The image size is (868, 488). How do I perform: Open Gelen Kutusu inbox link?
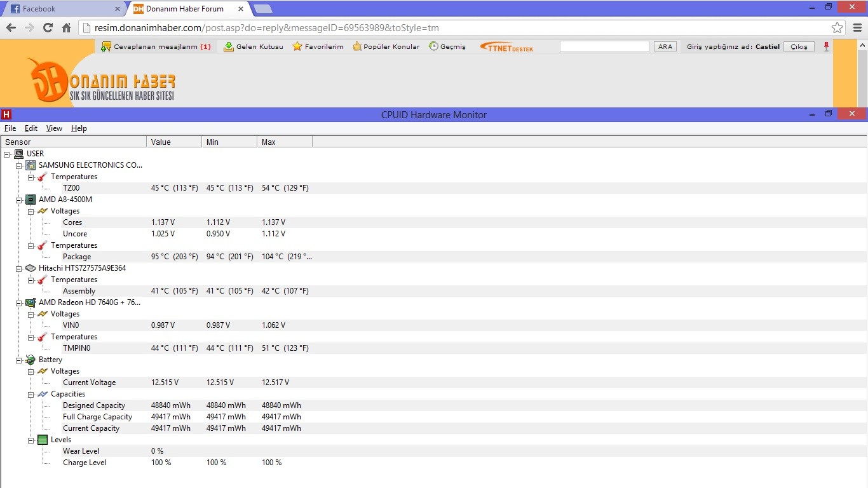pyautogui.click(x=254, y=46)
